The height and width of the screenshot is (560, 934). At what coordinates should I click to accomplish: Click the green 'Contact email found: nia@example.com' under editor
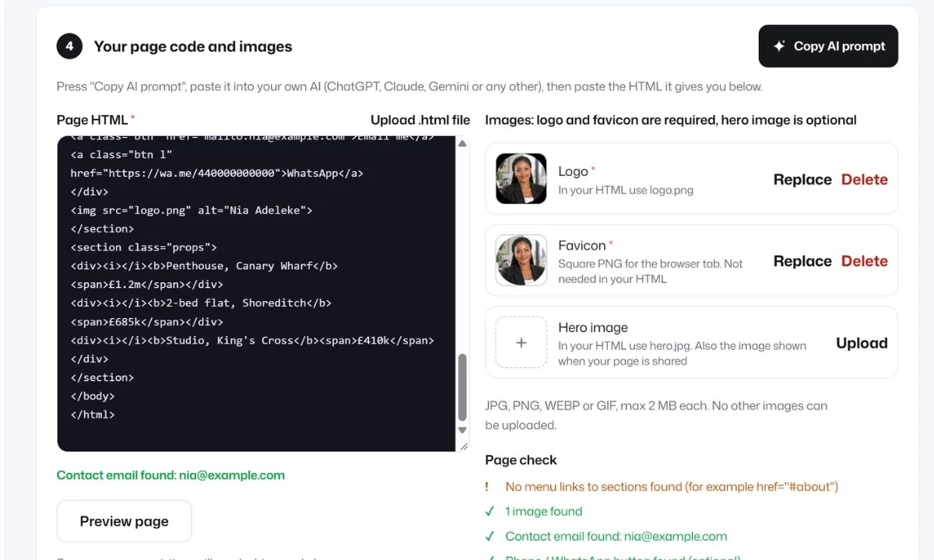coord(170,475)
